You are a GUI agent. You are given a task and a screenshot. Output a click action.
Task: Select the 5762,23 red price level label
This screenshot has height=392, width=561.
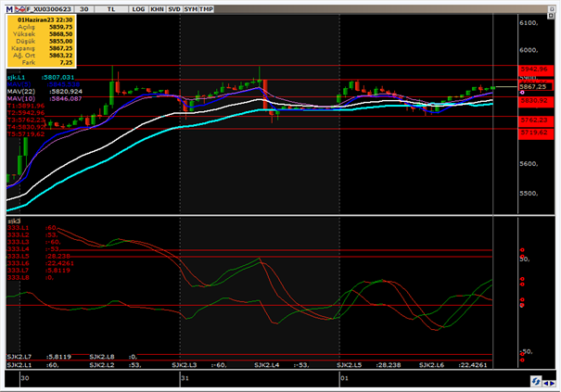pos(536,120)
